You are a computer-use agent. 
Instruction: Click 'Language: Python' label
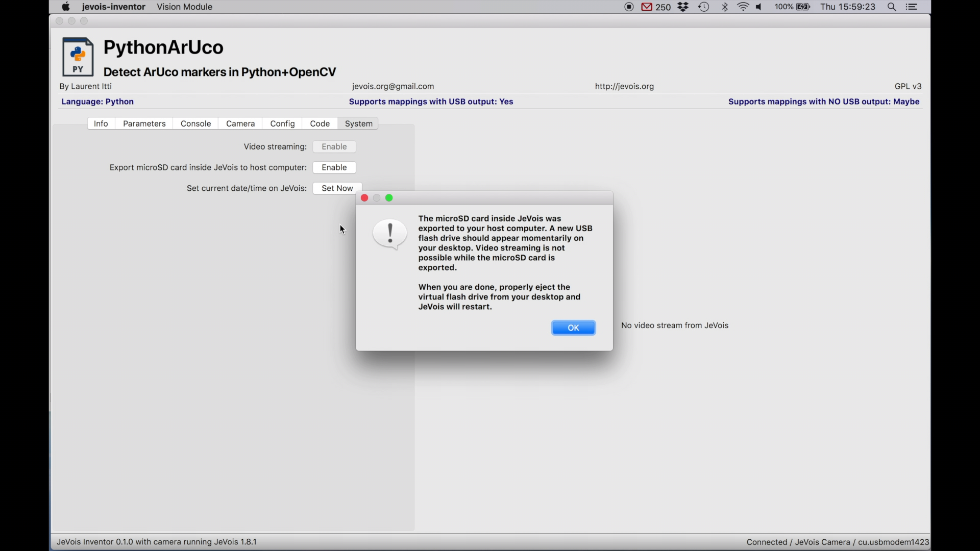click(x=97, y=102)
